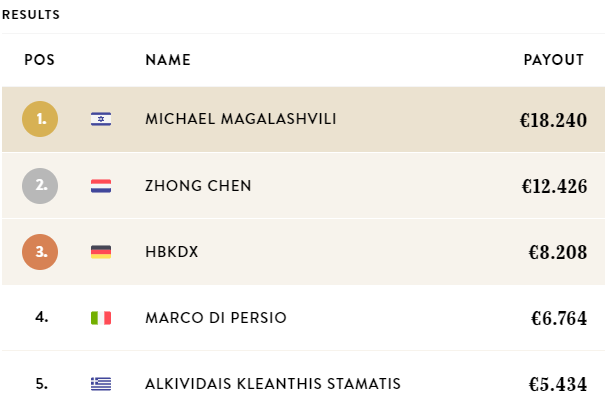Click the silver second place badge
The height and width of the screenshot is (407, 605).
[x=40, y=186]
